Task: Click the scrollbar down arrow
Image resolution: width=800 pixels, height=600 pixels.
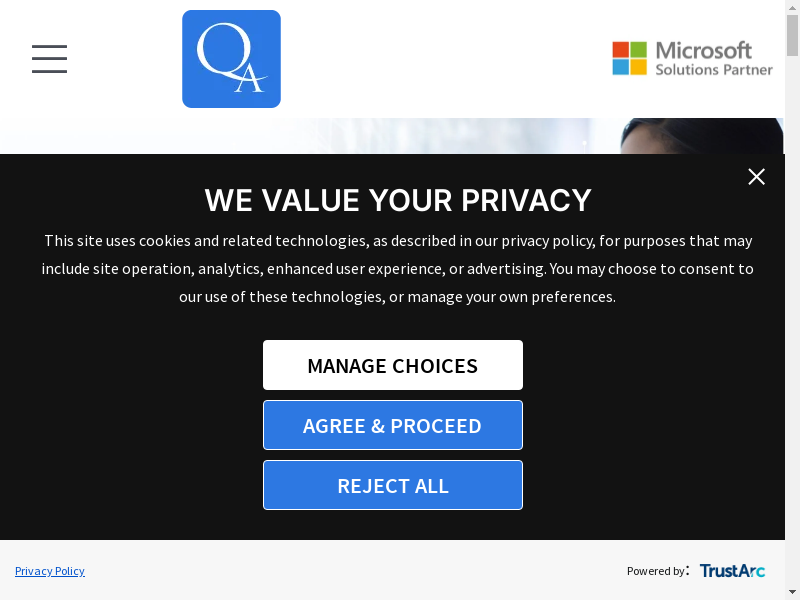Action: point(792,592)
